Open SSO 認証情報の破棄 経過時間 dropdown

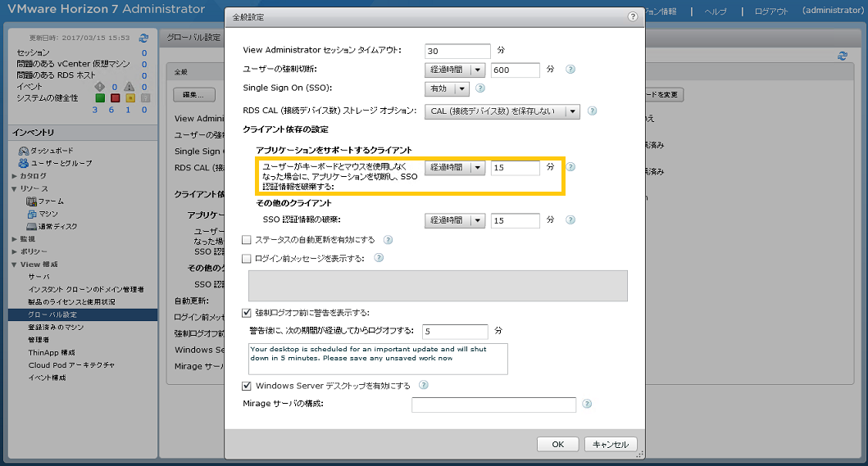[455, 220]
